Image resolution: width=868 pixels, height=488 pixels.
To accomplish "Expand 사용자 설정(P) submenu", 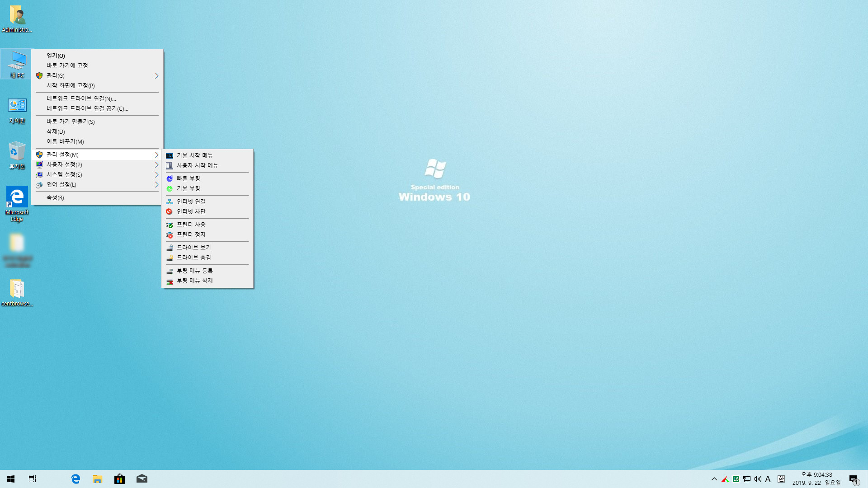I will [x=97, y=164].
